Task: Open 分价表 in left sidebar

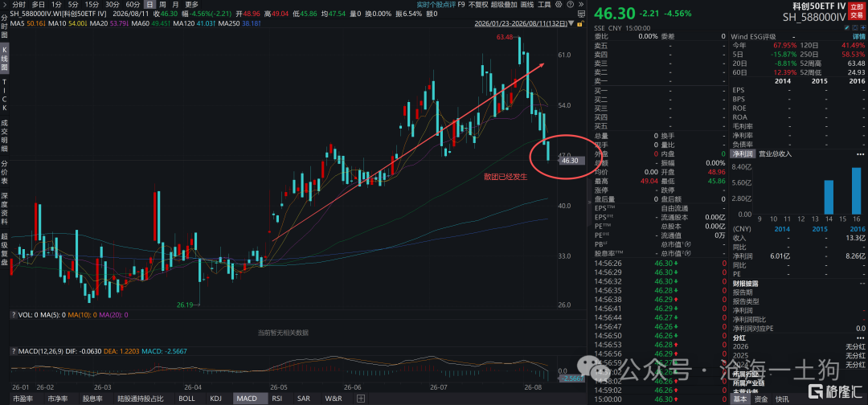Action: point(5,171)
